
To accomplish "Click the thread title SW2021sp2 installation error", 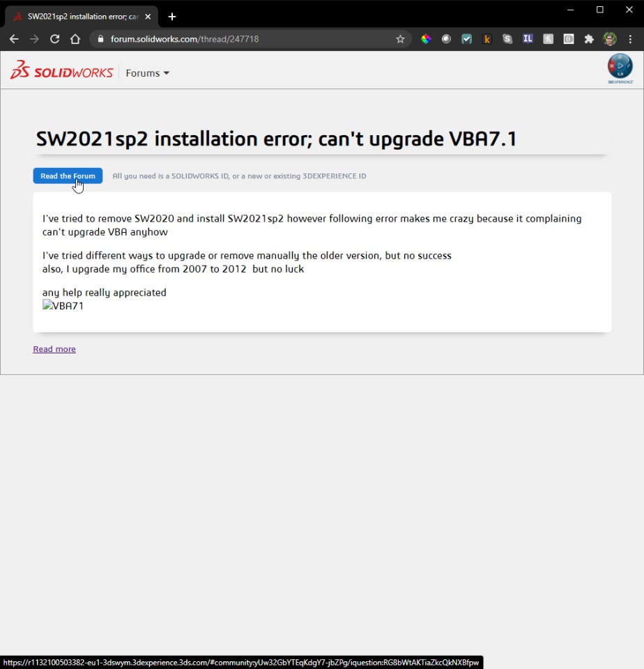I will [x=276, y=139].
